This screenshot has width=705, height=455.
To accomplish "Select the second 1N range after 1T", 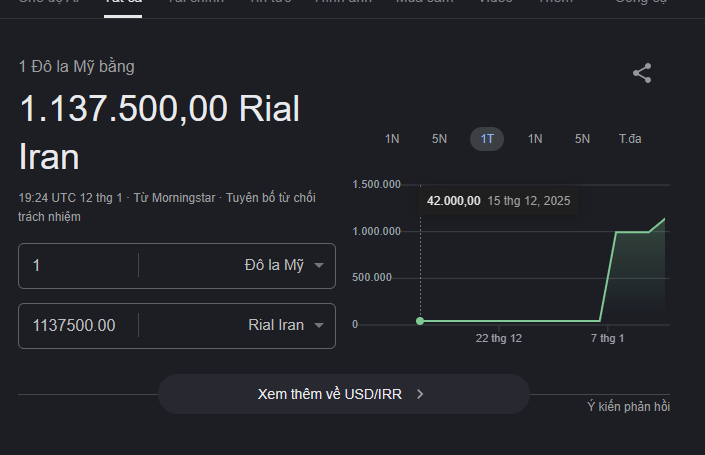I will point(535,139).
